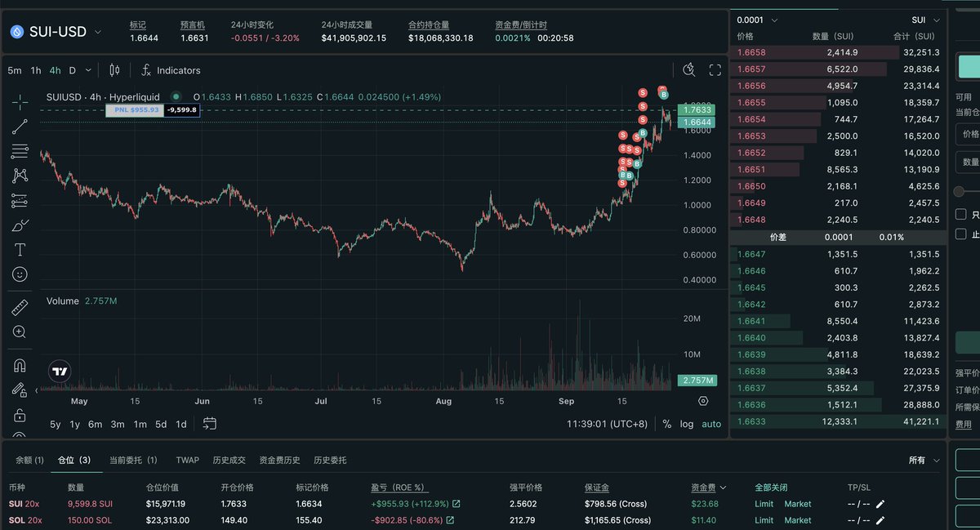The image size is (980, 530).
Task: Set chart range to 1y
Action: tap(75, 424)
